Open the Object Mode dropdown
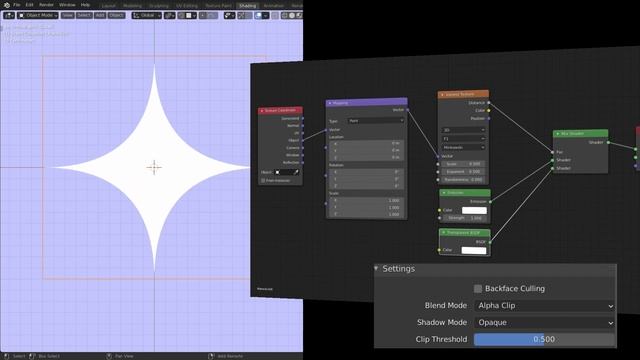The width and height of the screenshot is (640, 360). (x=38, y=16)
